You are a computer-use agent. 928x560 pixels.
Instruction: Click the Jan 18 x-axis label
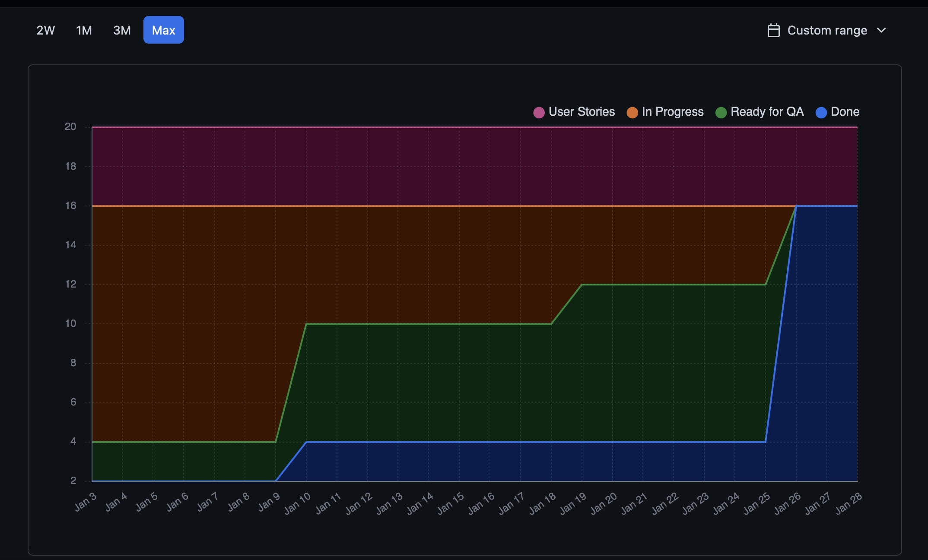pyautogui.click(x=543, y=503)
